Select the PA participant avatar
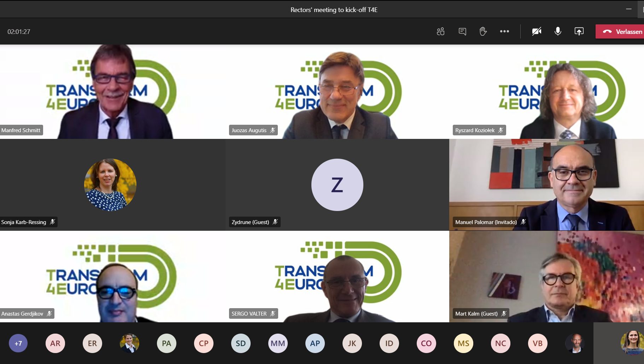 (166, 343)
